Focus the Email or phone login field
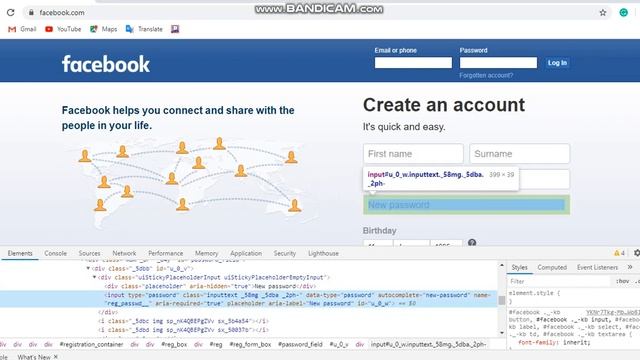The image size is (640, 360). (x=413, y=62)
